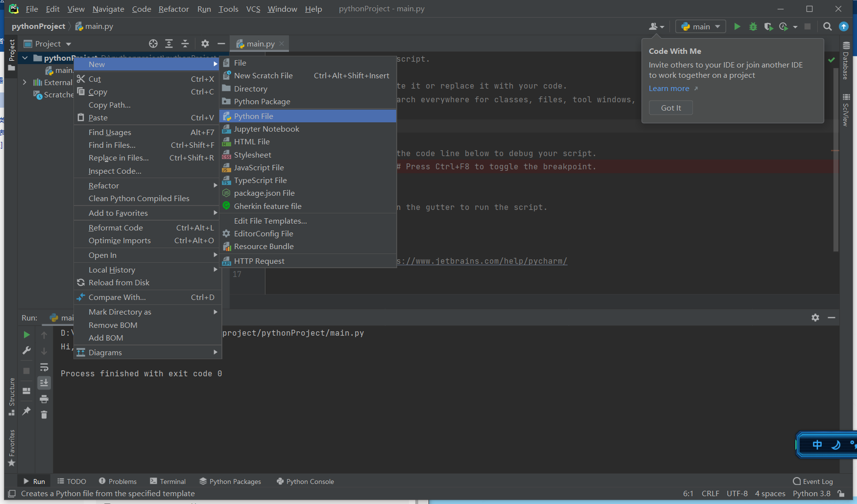This screenshot has height=504, width=857.
Task: Expand Local History submenu
Action: pyautogui.click(x=146, y=270)
